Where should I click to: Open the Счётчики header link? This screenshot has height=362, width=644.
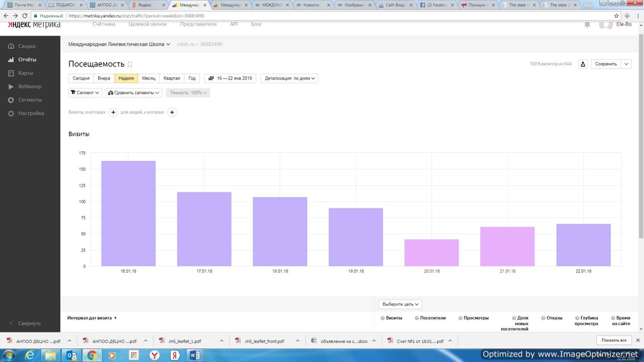[x=104, y=24]
